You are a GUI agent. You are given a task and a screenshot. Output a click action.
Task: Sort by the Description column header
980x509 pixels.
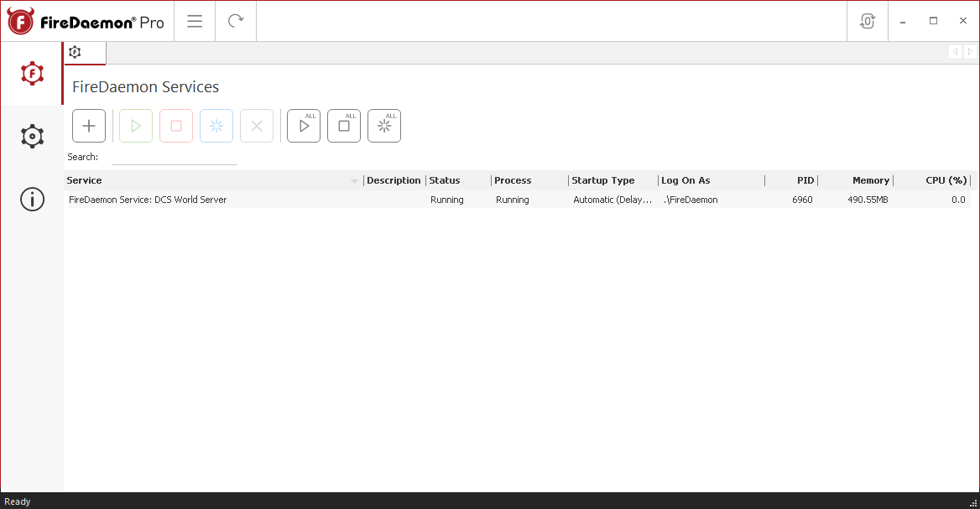[x=394, y=180]
